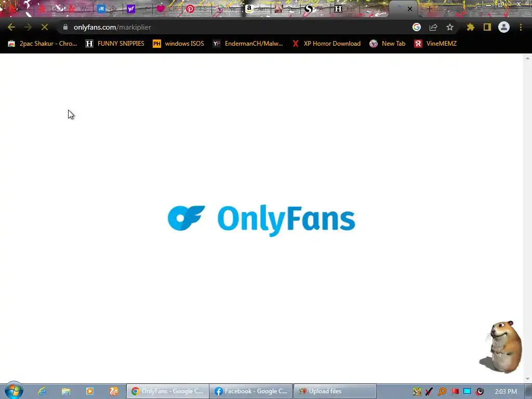
Task: Switch to the blue iR icon tab
Action: [107, 9]
